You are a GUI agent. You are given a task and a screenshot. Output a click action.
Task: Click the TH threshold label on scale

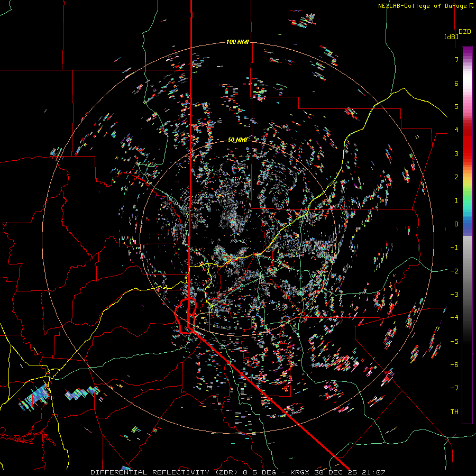click(454, 412)
